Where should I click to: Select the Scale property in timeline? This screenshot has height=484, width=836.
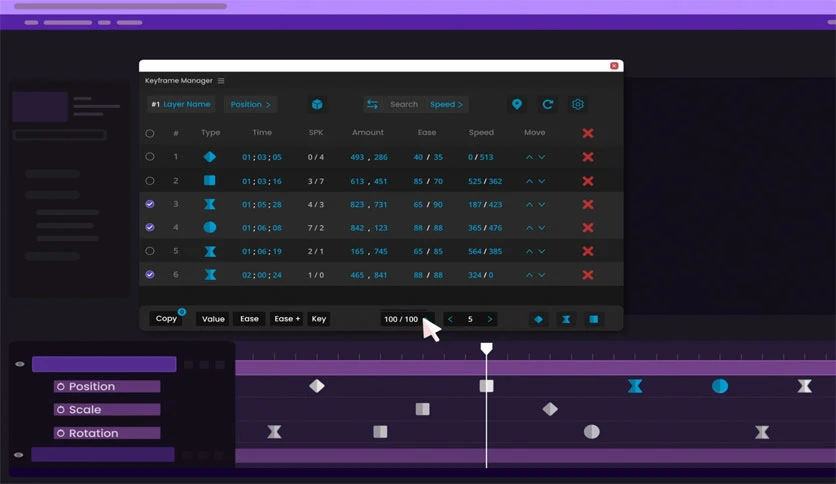tap(107, 409)
